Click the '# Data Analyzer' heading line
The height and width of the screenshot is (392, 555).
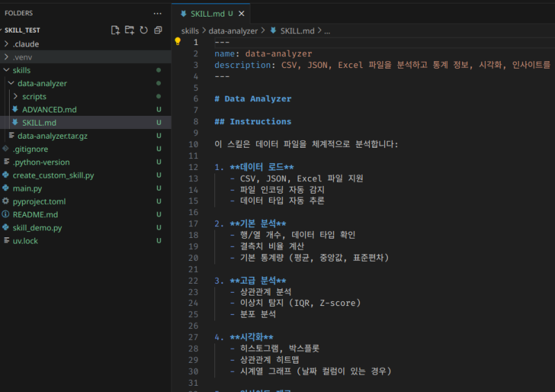(x=253, y=99)
